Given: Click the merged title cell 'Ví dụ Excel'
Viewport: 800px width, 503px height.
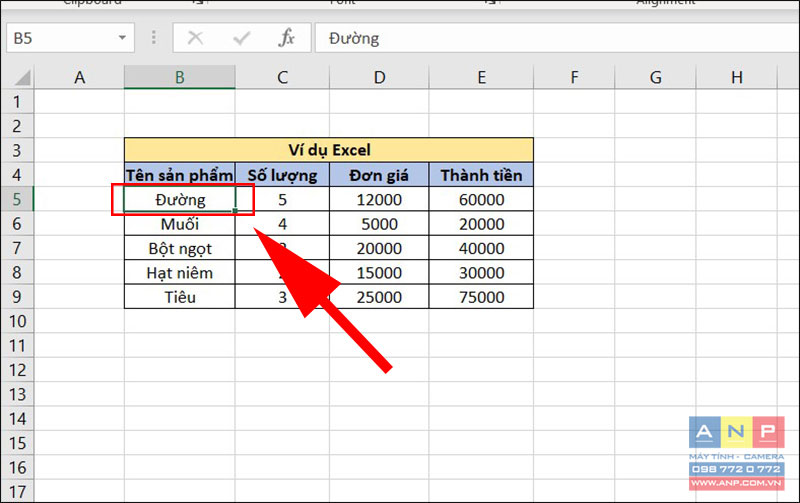Looking at the screenshot, I should click(329, 150).
